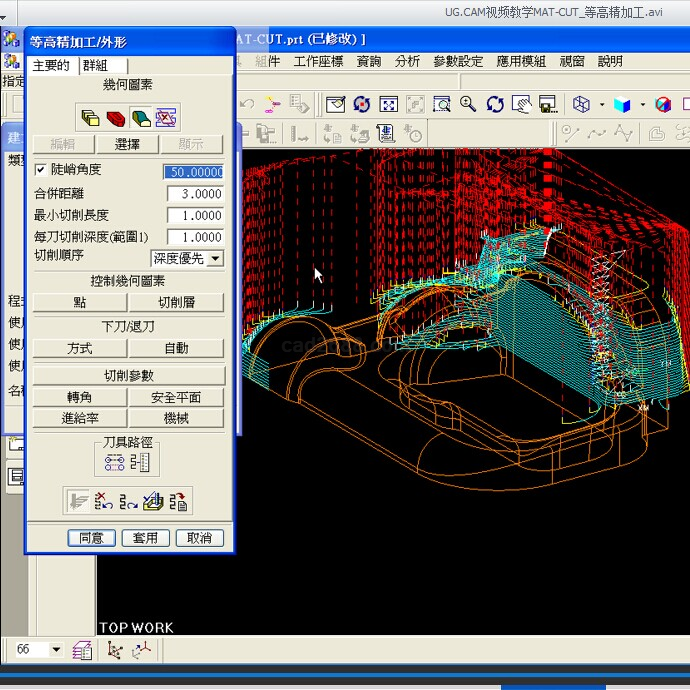Select the part geometry icon
690x690 pixels.
[x=91, y=118]
